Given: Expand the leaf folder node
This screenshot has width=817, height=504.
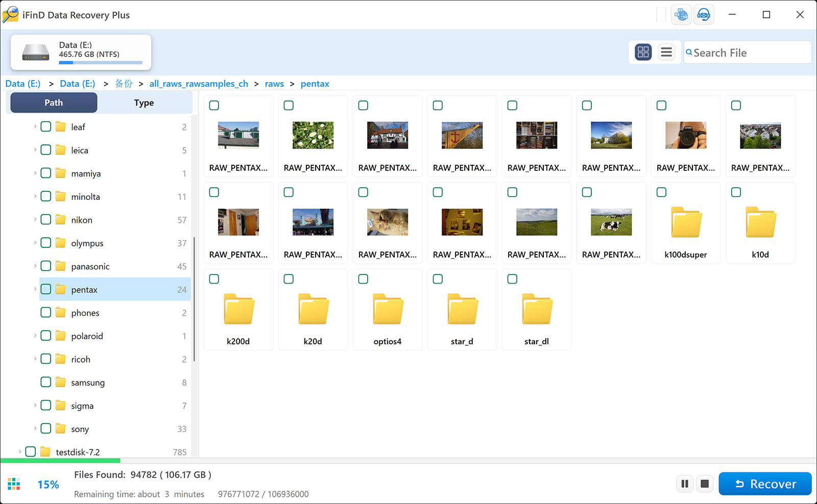Looking at the screenshot, I should [x=35, y=127].
